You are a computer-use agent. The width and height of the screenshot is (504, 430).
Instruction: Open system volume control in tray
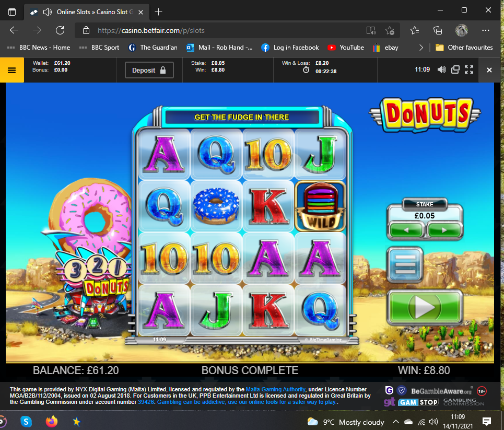click(433, 422)
